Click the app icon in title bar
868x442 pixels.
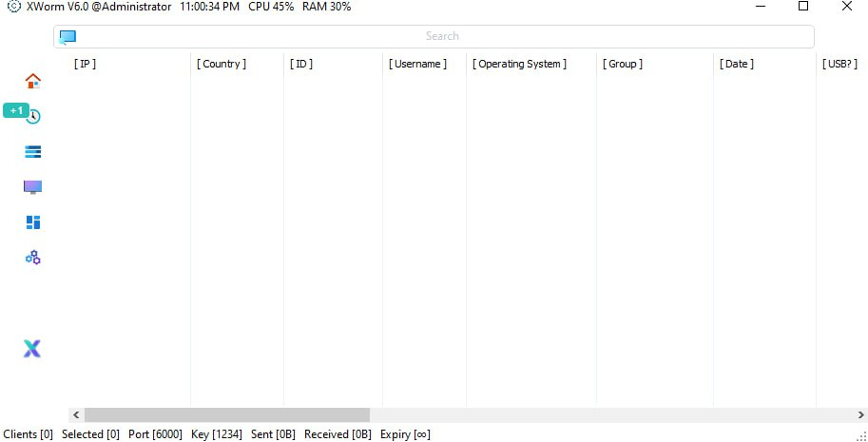pyautogui.click(x=13, y=7)
